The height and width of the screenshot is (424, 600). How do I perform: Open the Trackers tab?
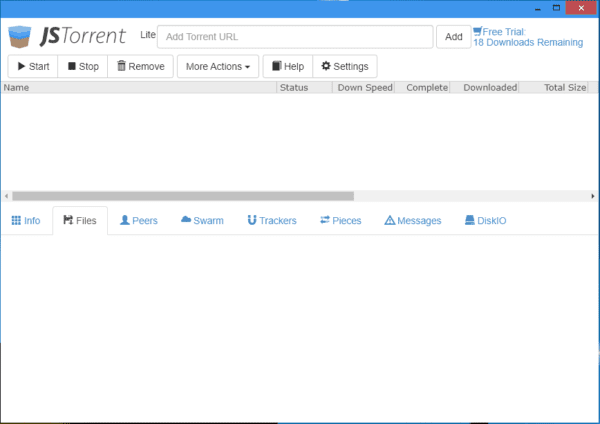coord(272,221)
